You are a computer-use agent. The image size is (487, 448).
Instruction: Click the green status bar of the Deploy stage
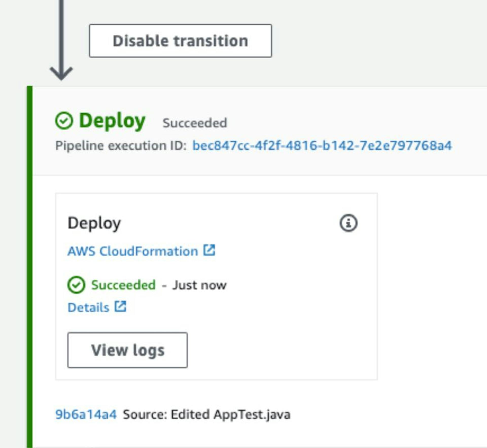(30, 267)
